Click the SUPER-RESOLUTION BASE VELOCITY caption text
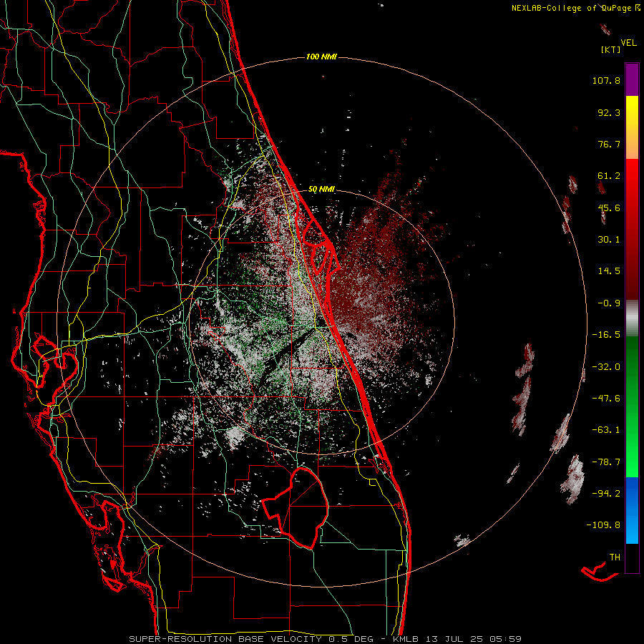The width and height of the screenshot is (644, 644). 225,639
